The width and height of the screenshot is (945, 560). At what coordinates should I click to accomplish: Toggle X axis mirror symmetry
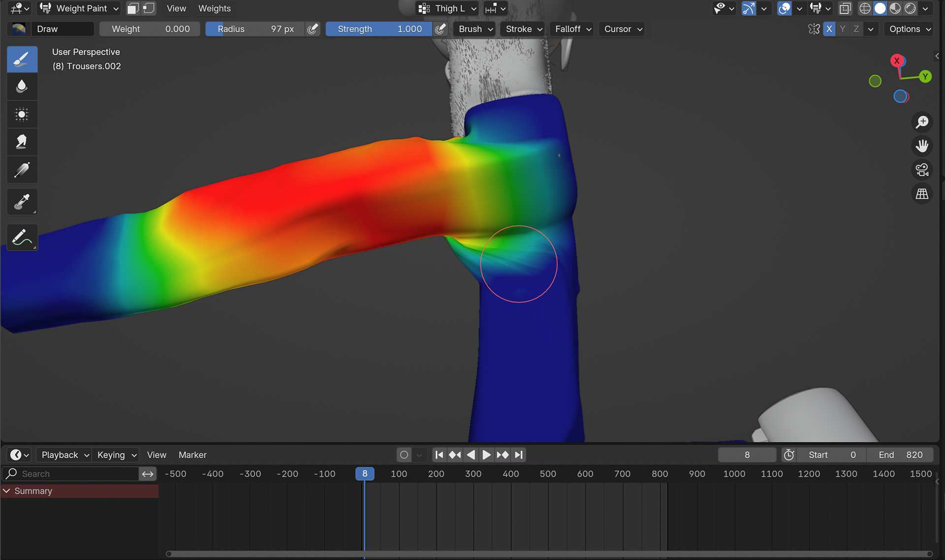click(x=829, y=29)
